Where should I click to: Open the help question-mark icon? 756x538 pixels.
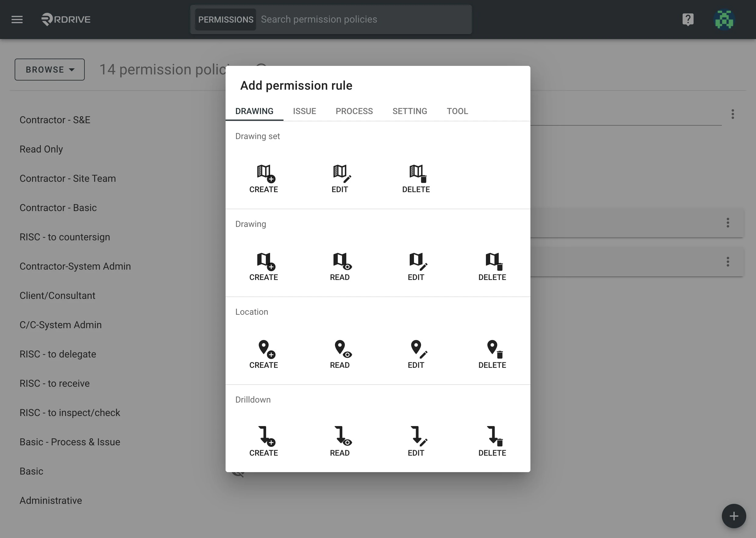click(x=688, y=19)
